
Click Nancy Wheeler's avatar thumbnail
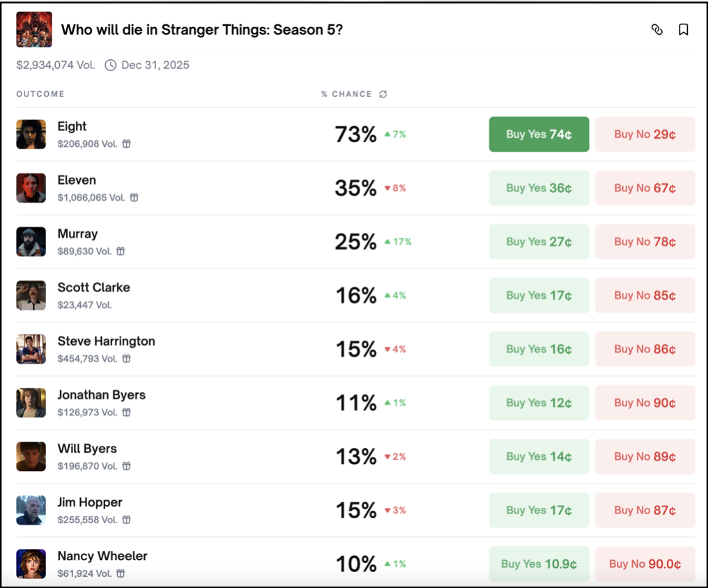point(31,564)
